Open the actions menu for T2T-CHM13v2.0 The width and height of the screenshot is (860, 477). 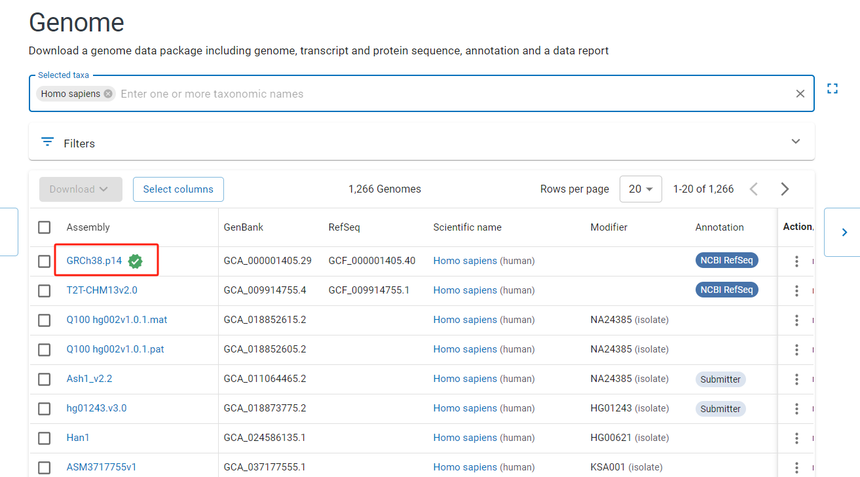[796, 291]
